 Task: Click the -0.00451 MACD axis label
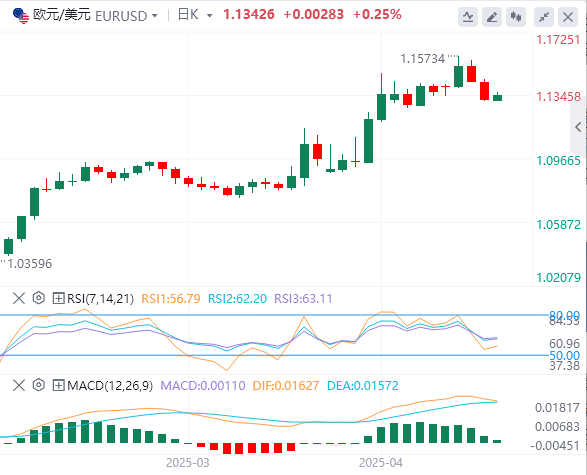555,446
